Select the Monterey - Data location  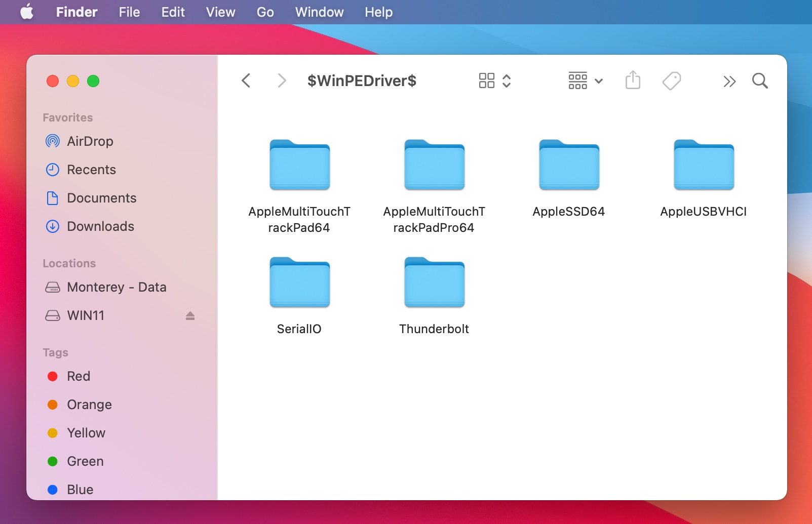117,287
